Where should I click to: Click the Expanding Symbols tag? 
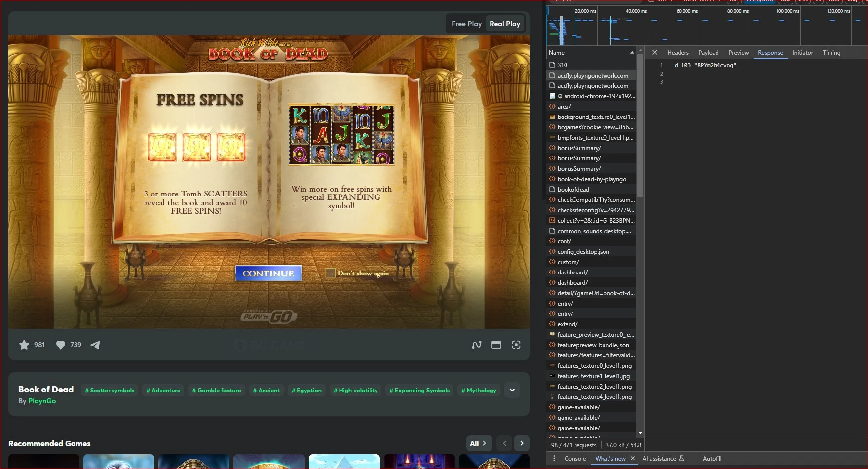(419, 390)
